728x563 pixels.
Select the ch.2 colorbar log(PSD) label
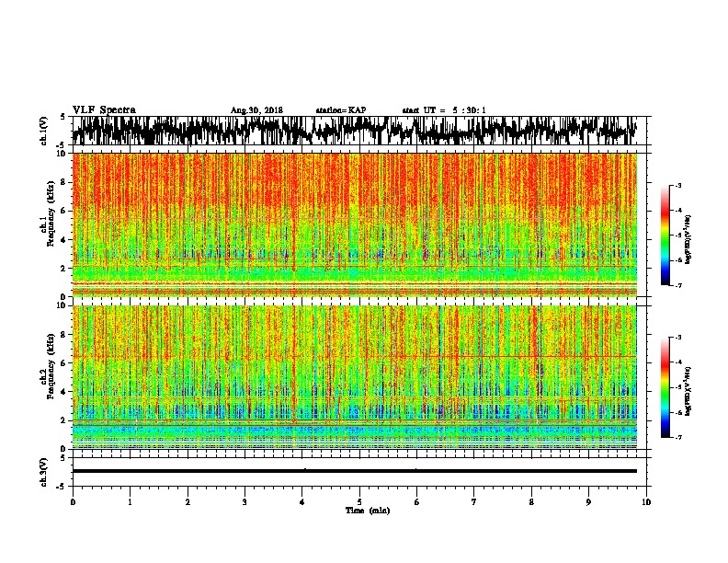(x=688, y=391)
